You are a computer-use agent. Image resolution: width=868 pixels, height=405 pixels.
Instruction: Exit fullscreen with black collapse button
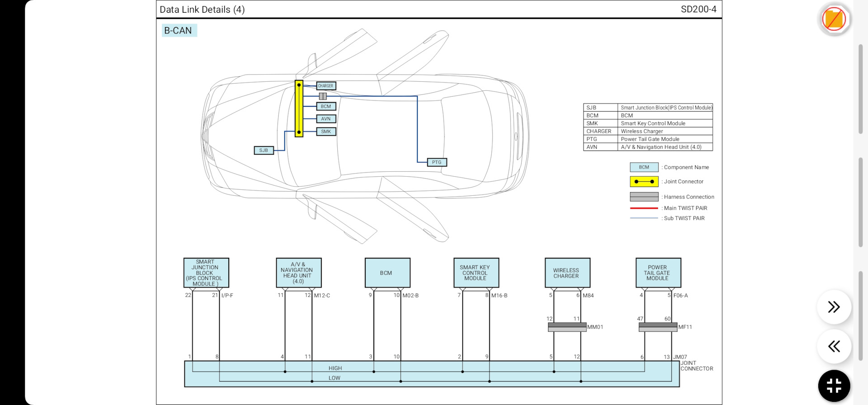[834, 386]
